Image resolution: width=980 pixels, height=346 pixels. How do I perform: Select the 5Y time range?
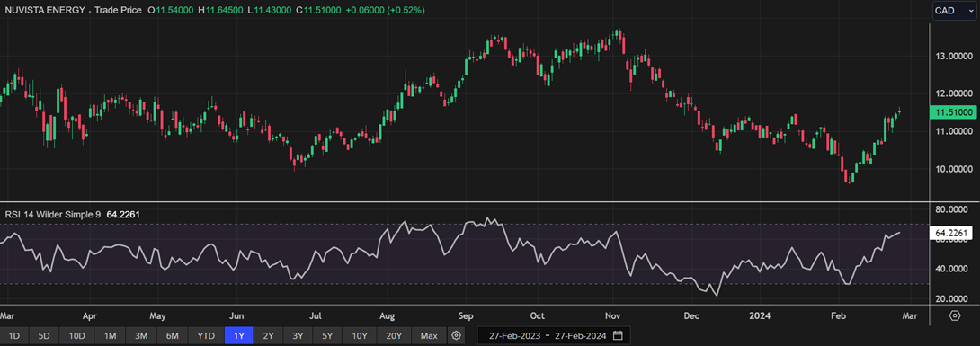[327, 336]
